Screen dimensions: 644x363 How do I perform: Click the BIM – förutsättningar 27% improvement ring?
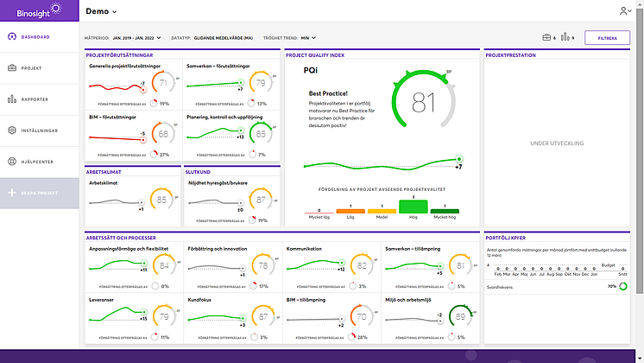pos(154,155)
